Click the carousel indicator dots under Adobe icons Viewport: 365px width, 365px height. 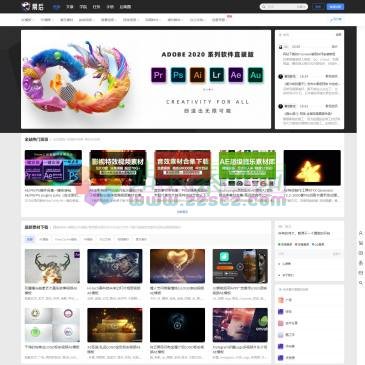point(207,89)
